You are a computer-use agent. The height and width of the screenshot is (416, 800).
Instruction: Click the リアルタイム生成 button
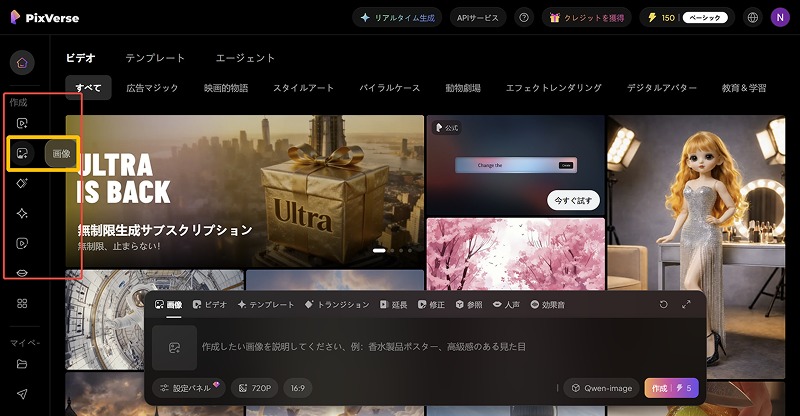[397, 17]
